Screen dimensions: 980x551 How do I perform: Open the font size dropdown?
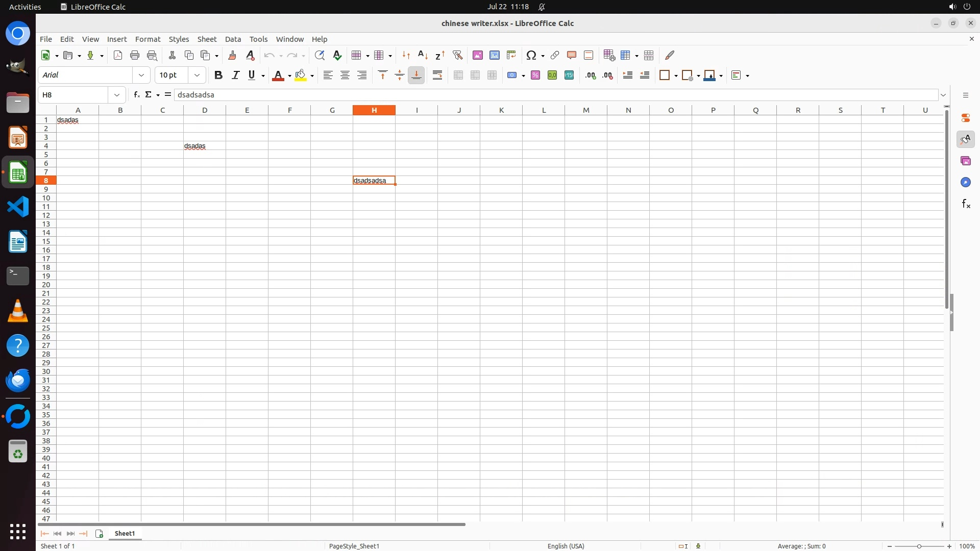click(x=197, y=76)
